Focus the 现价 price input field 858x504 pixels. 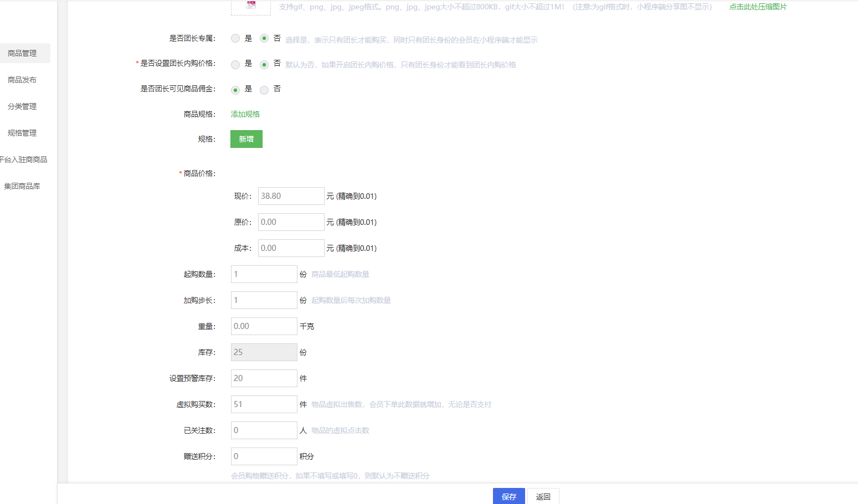[x=291, y=196]
